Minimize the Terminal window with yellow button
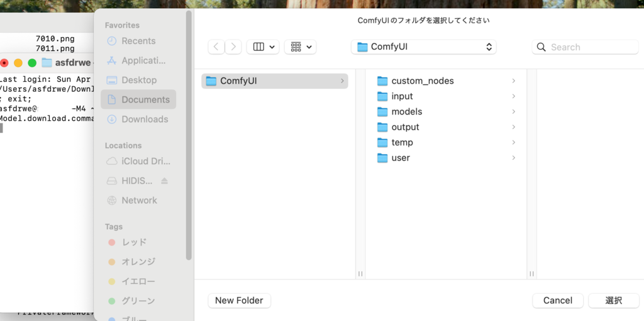The height and width of the screenshot is (321, 644). (18, 63)
